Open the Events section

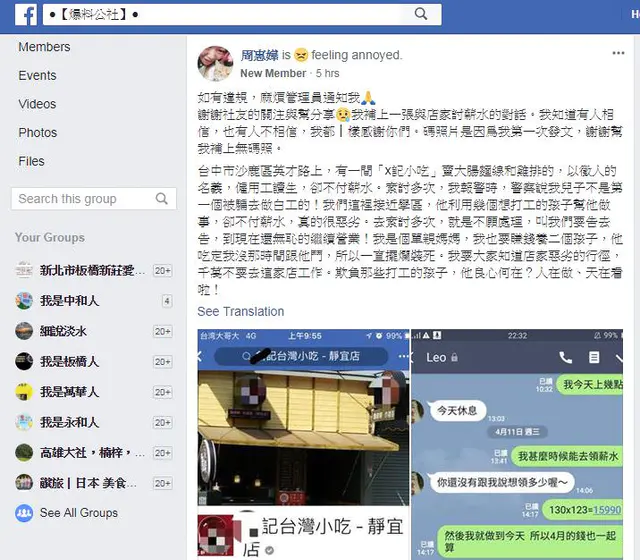click(37, 76)
